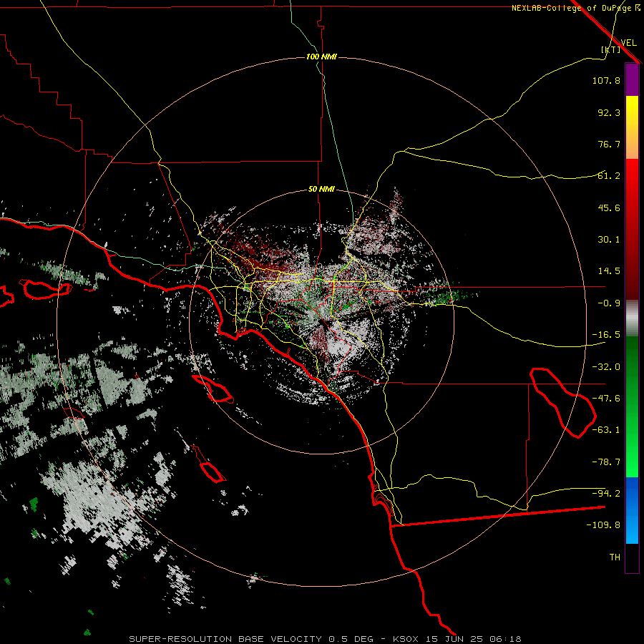
Task: Click the Super-Resolution Base Velocity caption
Action: click(x=325, y=639)
